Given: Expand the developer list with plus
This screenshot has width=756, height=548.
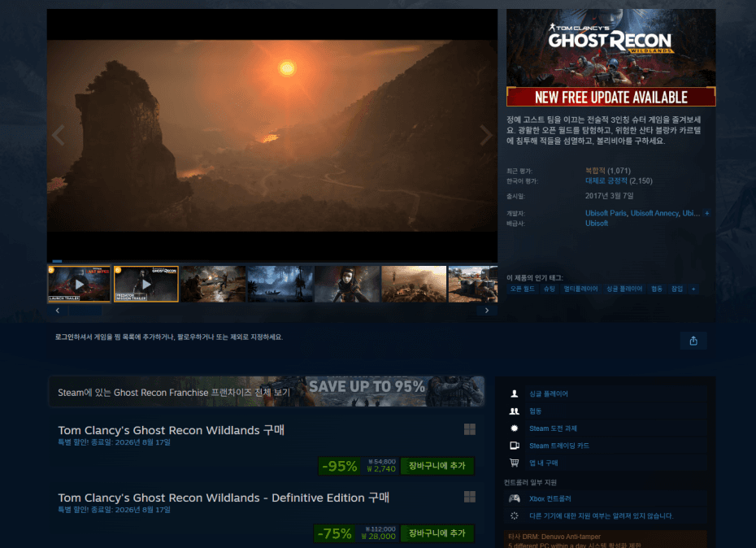Looking at the screenshot, I should [707, 213].
